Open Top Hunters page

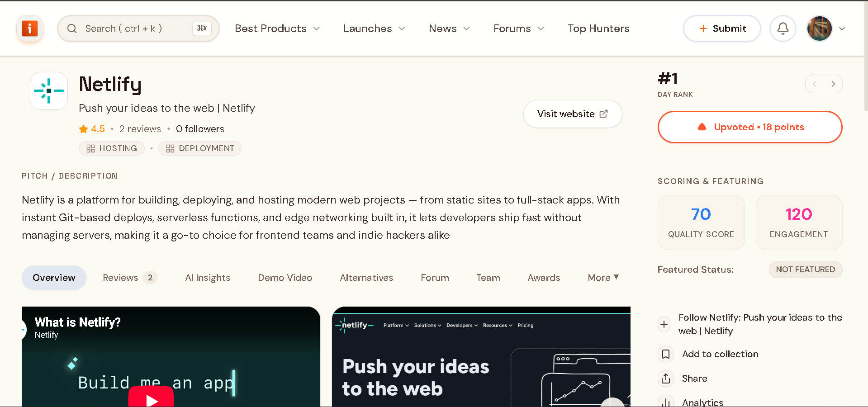point(598,28)
